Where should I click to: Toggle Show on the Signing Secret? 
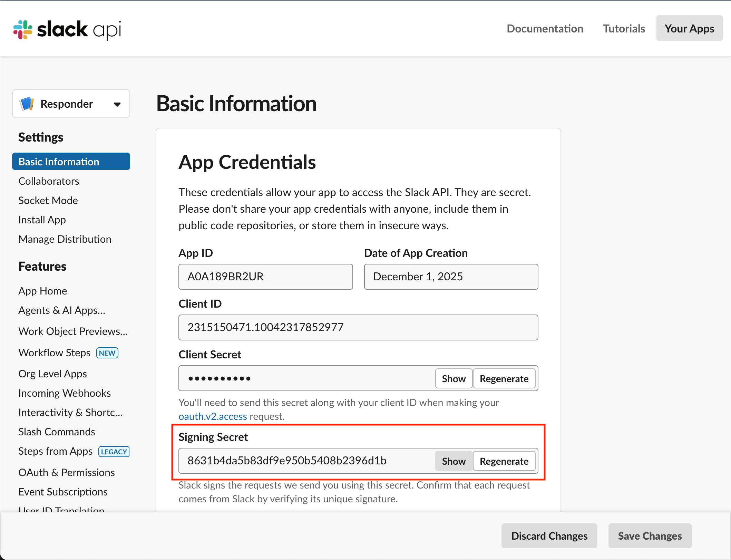point(454,461)
